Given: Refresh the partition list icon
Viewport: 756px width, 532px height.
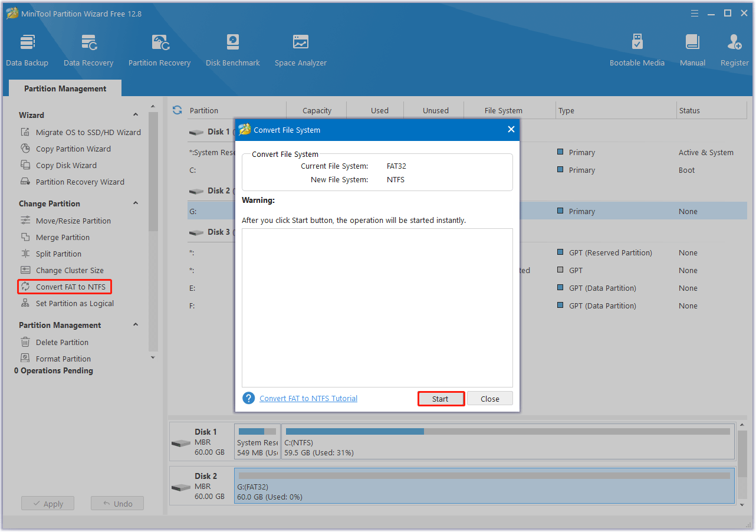Looking at the screenshot, I should (x=177, y=110).
